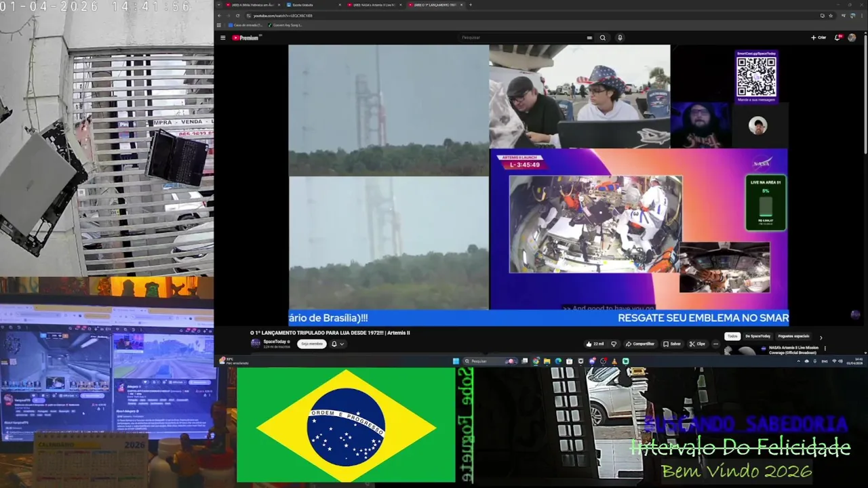Dislike the video with the thumbs-down button
868x488 pixels.
(614, 344)
